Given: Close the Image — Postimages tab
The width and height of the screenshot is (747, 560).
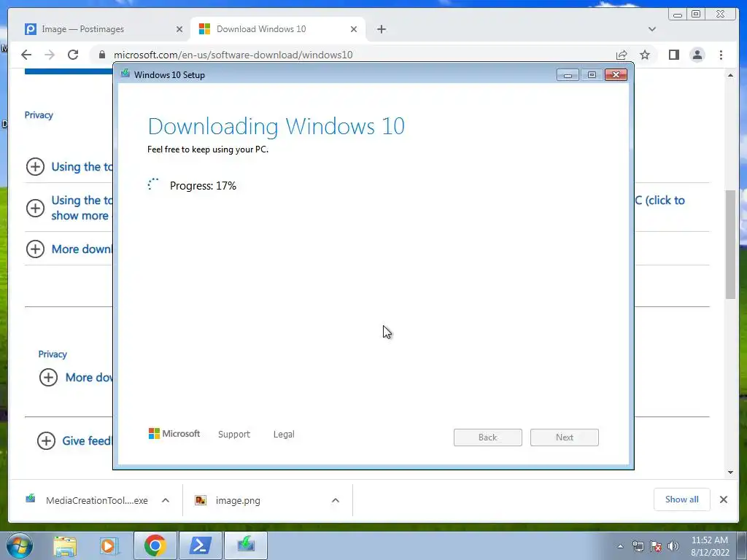Looking at the screenshot, I should [x=179, y=29].
